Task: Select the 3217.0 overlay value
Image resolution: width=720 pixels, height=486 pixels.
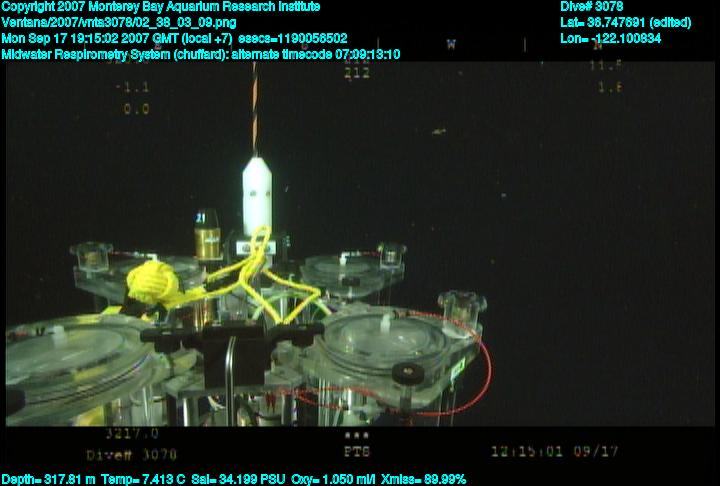Action: pyautogui.click(x=132, y=433)
